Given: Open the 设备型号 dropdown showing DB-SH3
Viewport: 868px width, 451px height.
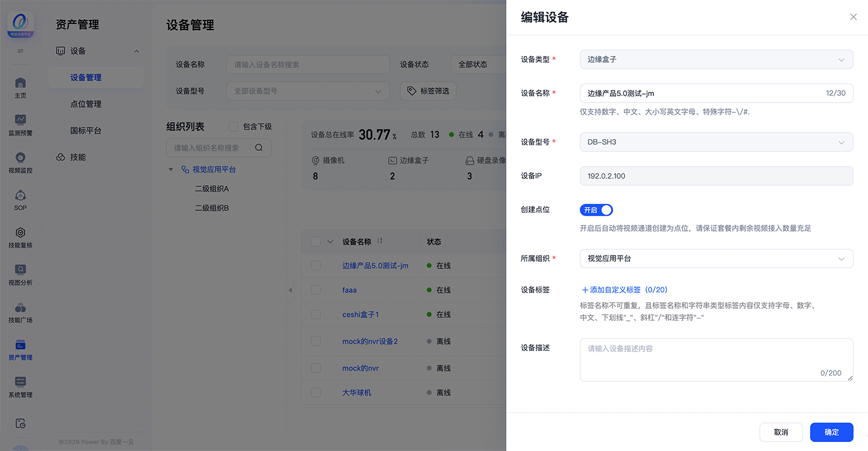Looking at the screenshot, I should click(x=716, y=142).
